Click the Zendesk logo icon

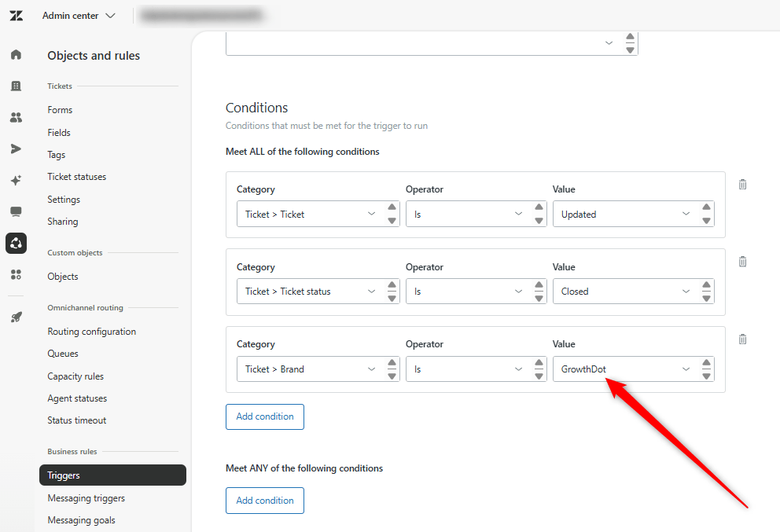click(x=16, y=16)
